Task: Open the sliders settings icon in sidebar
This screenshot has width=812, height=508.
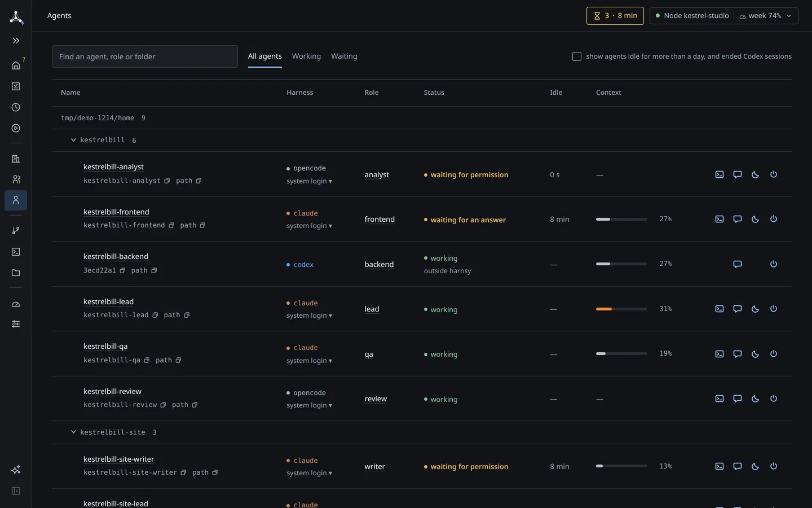Action: (x=16, y=324)
